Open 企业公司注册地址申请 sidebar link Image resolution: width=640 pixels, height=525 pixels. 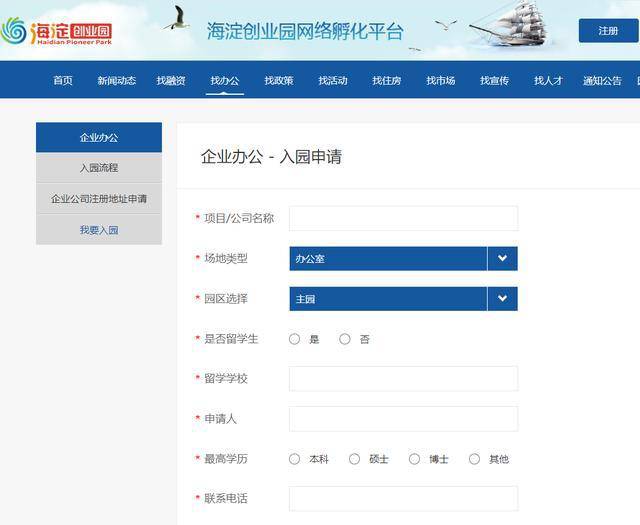[x=99, y=199]
